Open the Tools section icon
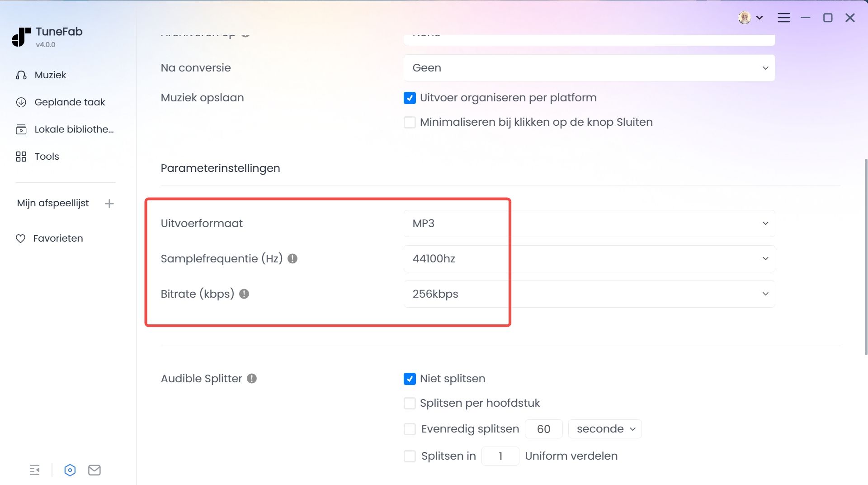This screenshot has height=485, width=868. click(x=21, y=156)
